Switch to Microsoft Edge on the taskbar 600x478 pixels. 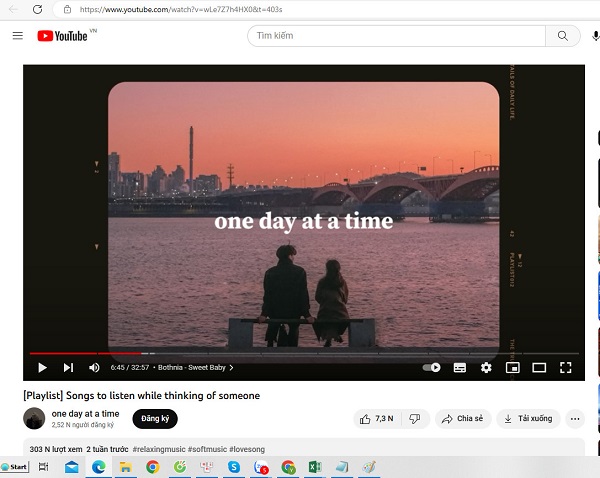[99, 467]
